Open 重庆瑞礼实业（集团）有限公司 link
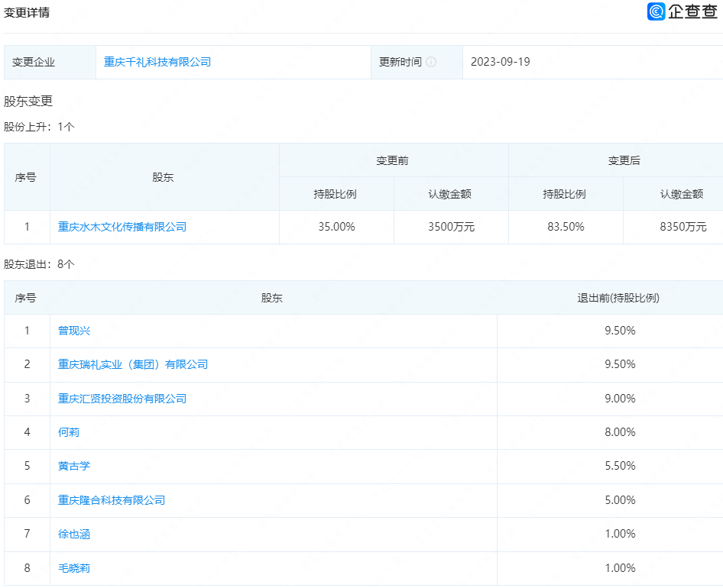The image size is (723, 588). point(133,364)
